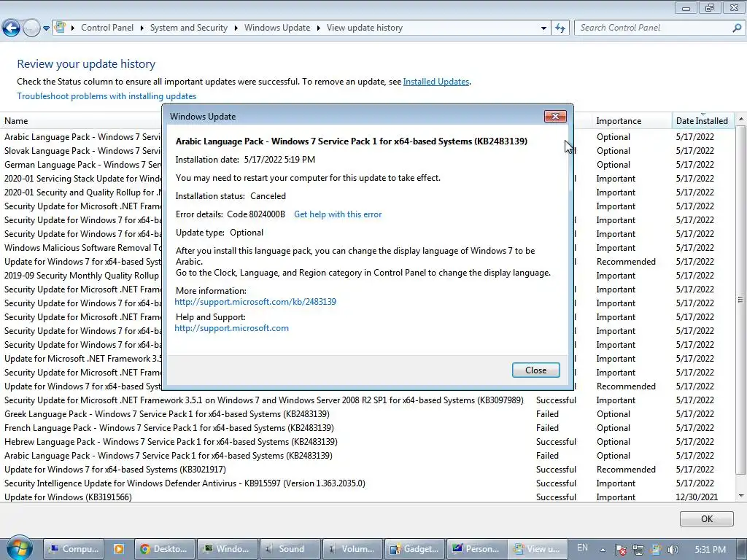Click Get help with this error
The width and height of the screenshot is (747, 560).
pos(338,214)
